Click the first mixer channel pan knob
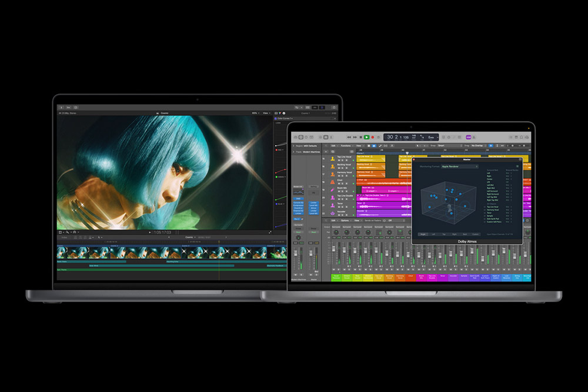The image size is (588, 392). point(336,232)
